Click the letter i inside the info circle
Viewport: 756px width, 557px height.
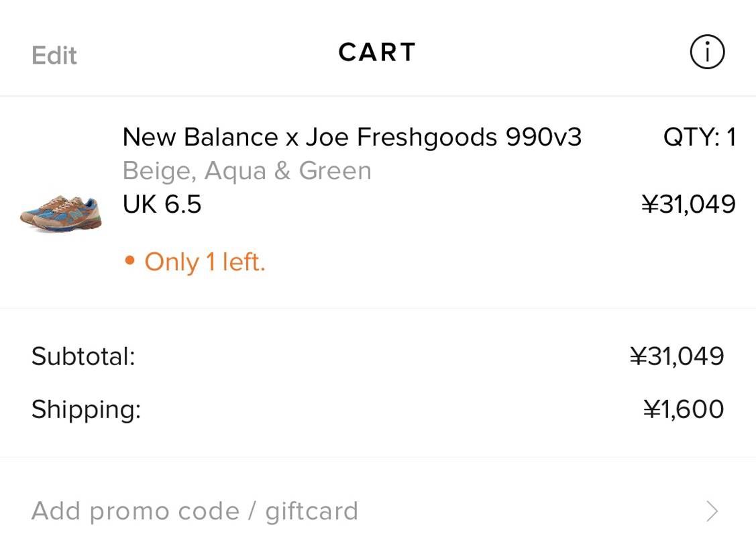click(x=707, y=52)
